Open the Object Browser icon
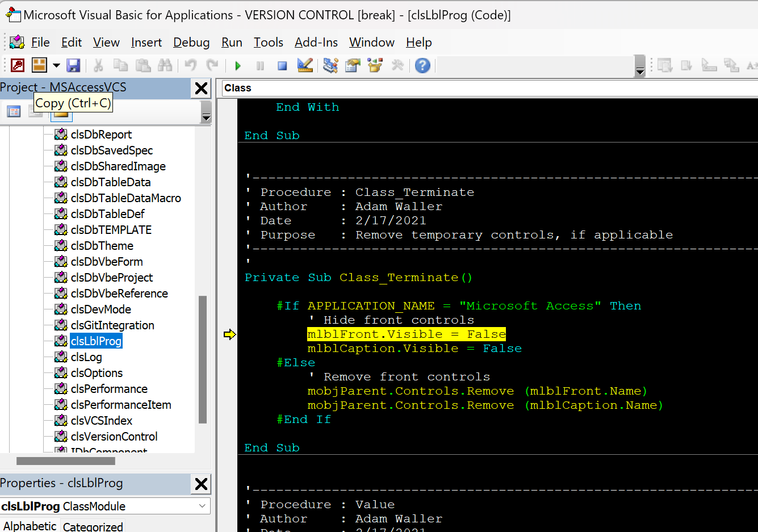Image resolution: width=758 pixels, height=532 pixels. coord(375,66)
